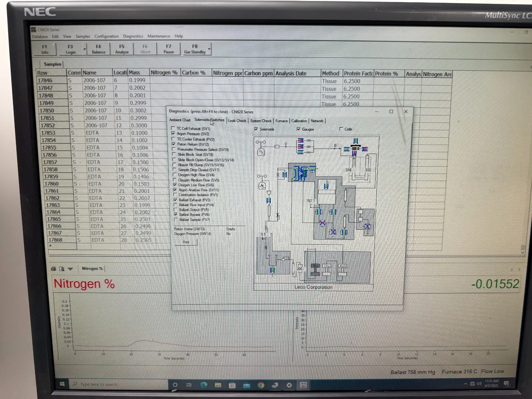Click the Nitrogen % column header
The height and width of the screenshot is (399, 532).
click(x=164, y=72)
